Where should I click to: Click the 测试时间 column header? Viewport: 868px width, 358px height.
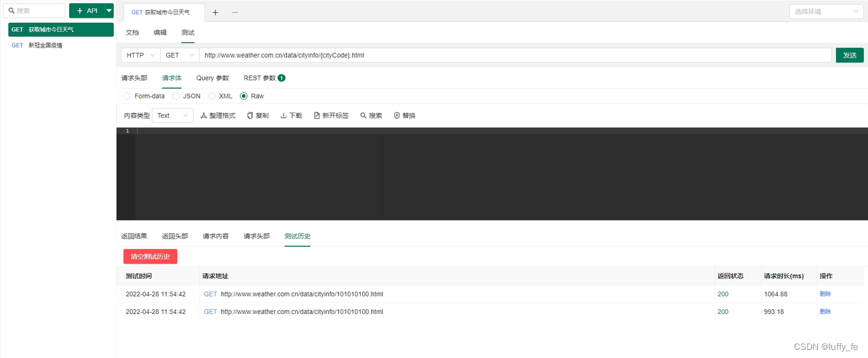[139, 276]
